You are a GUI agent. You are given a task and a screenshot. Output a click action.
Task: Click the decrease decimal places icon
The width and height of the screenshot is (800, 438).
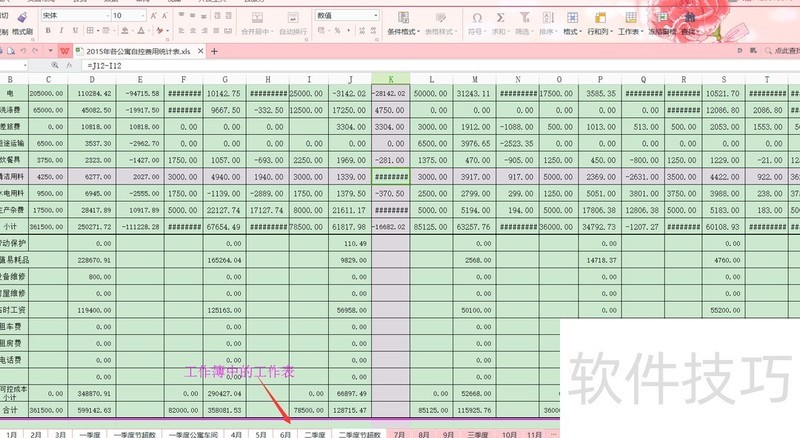(375, 31)
